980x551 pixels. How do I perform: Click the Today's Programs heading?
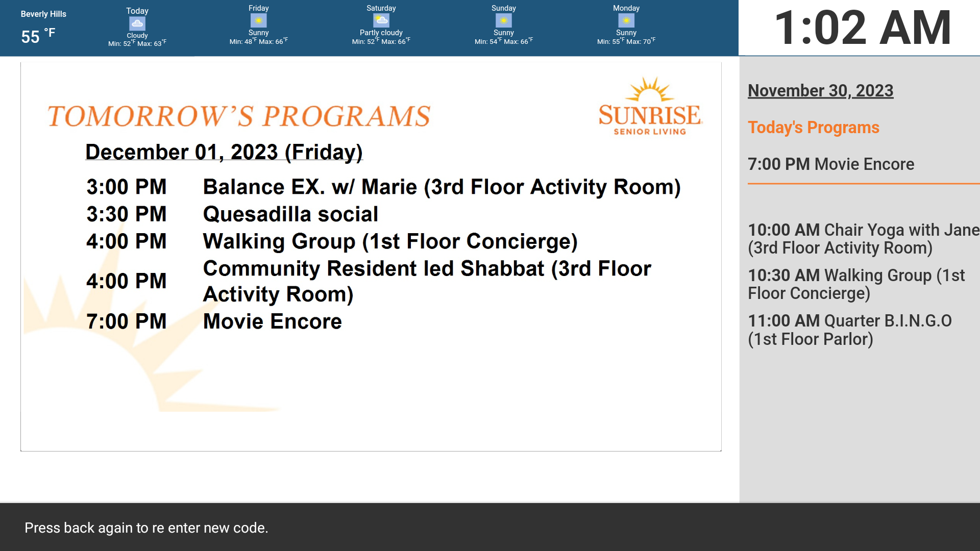tap(813, 128)
